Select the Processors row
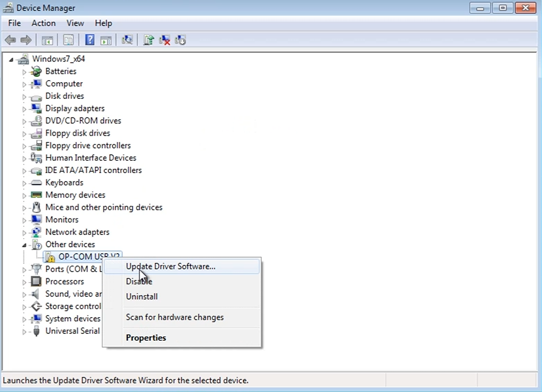This screenshot has width=542, height=392. (x=65, y=281)
